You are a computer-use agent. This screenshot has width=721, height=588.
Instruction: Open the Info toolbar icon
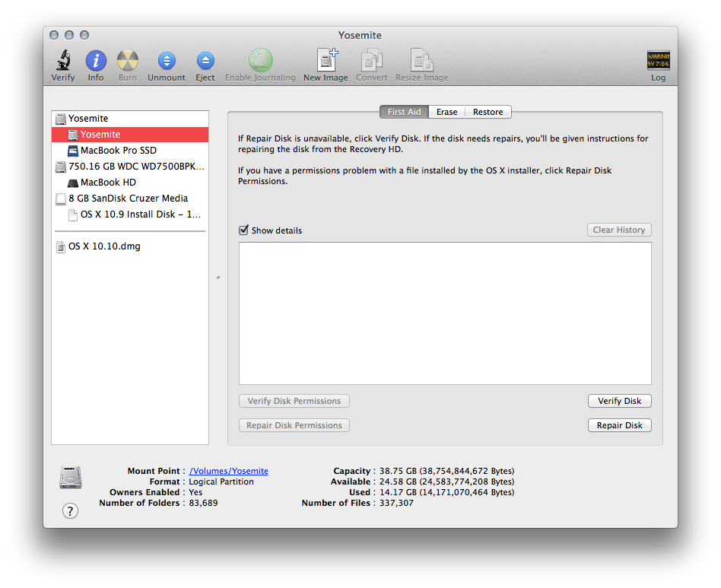pyautogui.click(x=96, y=61)
